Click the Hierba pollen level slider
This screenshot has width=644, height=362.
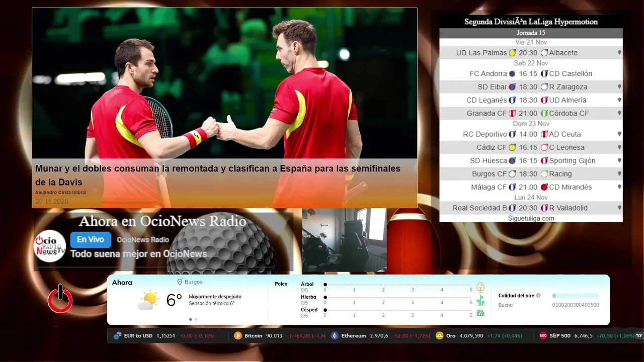pyautogui.click(x=398, y=297)
